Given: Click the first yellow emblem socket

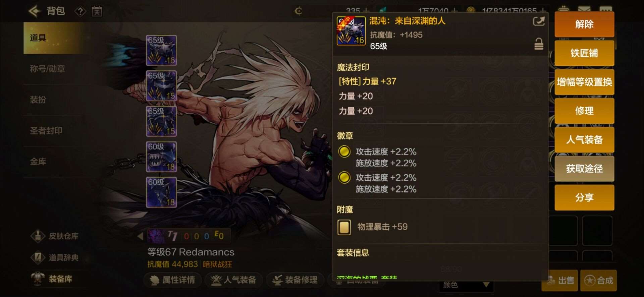Looking at the screenshot, I should coord(344,152).
